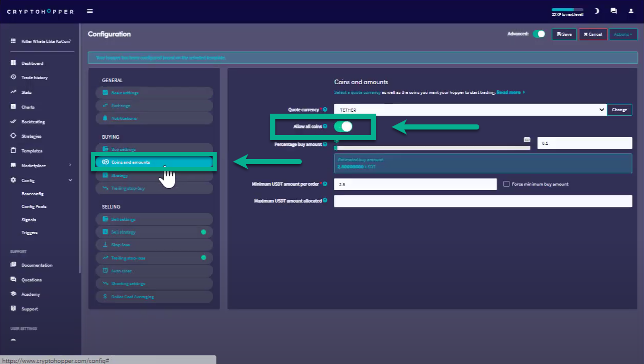The width and height of the screenshot is (644, 364).
Task: Click the Backtesting sidebar icon
Action: tap(13, 122)
